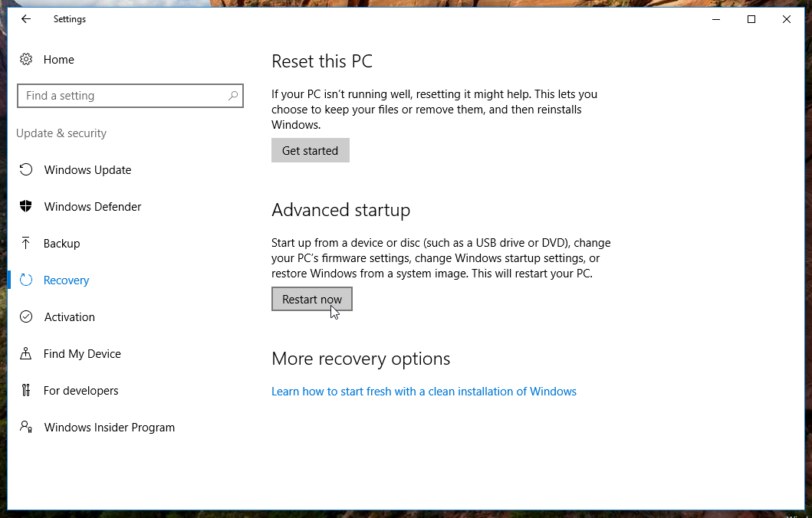Click the Recovery circular icon

[x=26, y=280]
